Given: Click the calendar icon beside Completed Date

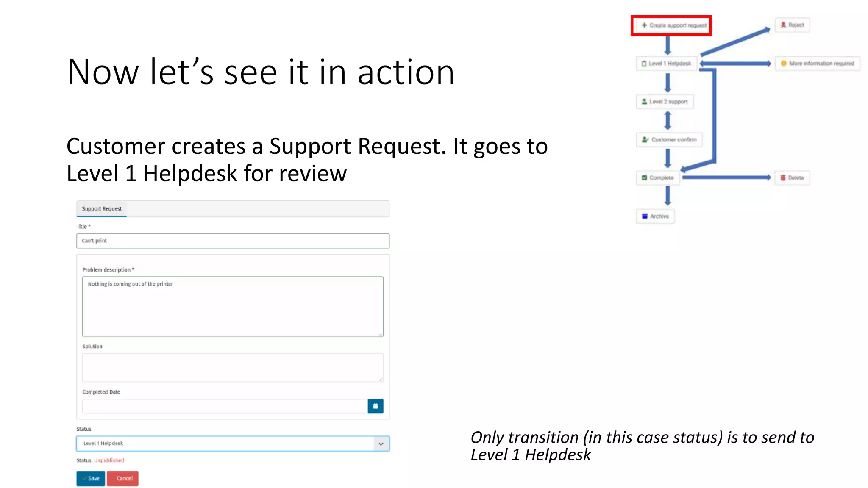Looking at the screenshot, I should pos(375,406).
